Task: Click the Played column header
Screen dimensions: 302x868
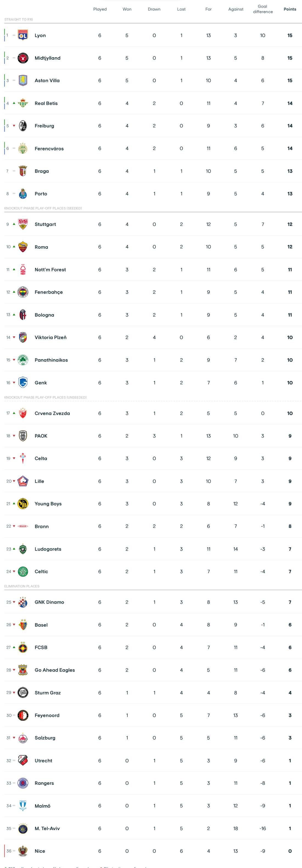Action: [x=100, y=9]
